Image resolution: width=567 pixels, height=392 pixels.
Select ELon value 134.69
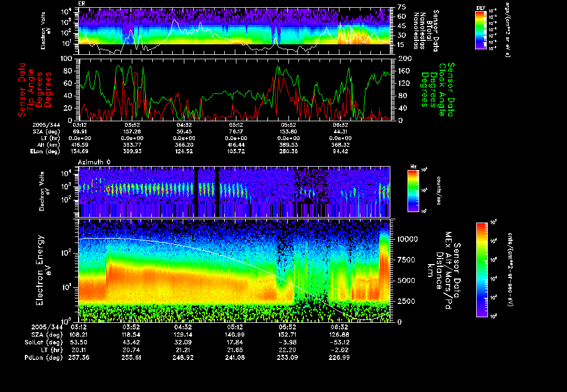[x=80, y=151]
